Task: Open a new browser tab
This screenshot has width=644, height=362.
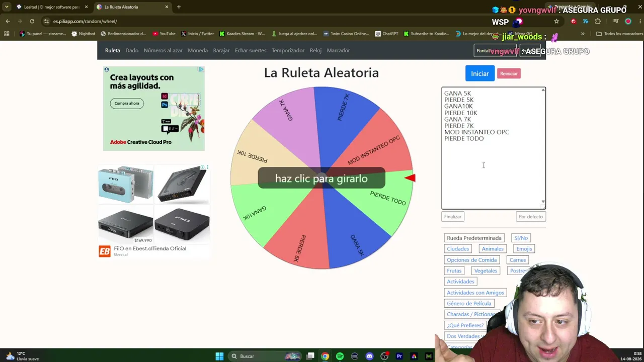Action: coord(179,7)
